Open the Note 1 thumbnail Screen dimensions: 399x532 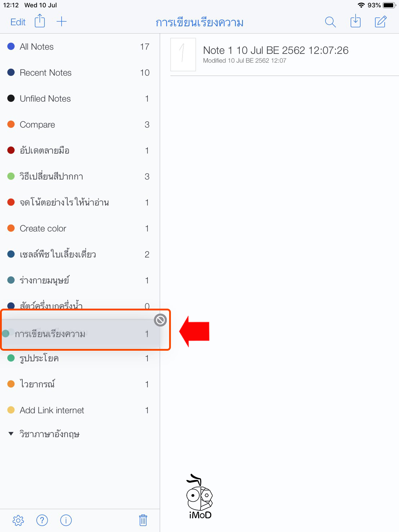[x=183, y=55]
